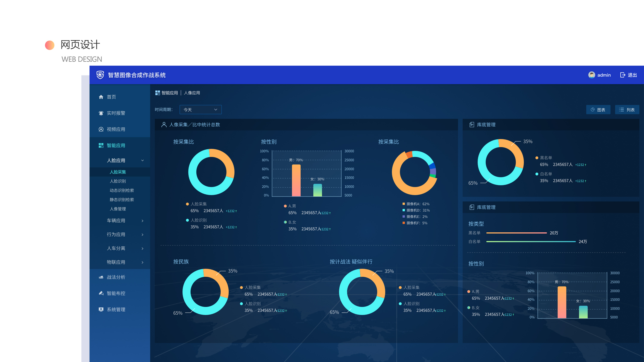
Task: Click the home icon beside 首页
Action: click(101, 97)
